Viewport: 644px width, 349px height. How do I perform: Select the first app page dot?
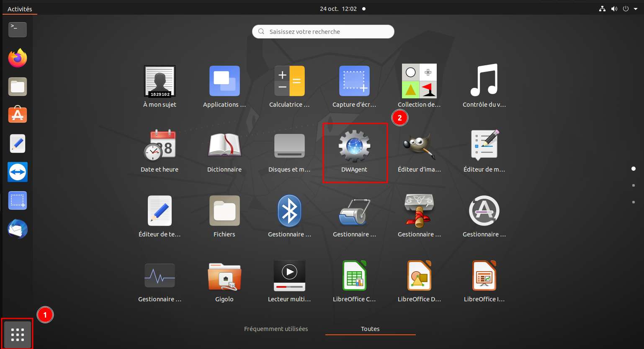633,168
